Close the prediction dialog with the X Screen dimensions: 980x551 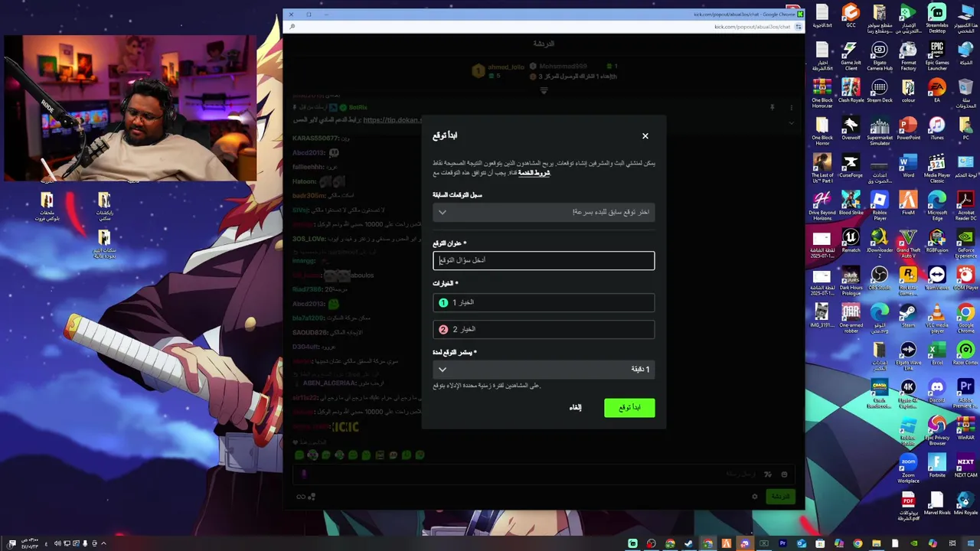tap(645, 136)
